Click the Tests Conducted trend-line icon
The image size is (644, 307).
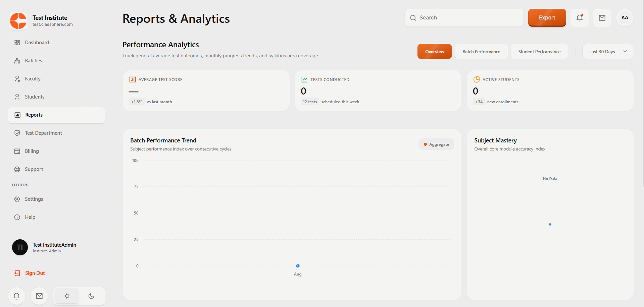[x=304, y=79]
